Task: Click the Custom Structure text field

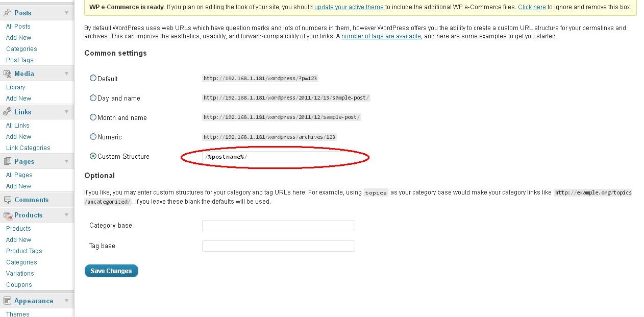Action: [x=279, y=157]
